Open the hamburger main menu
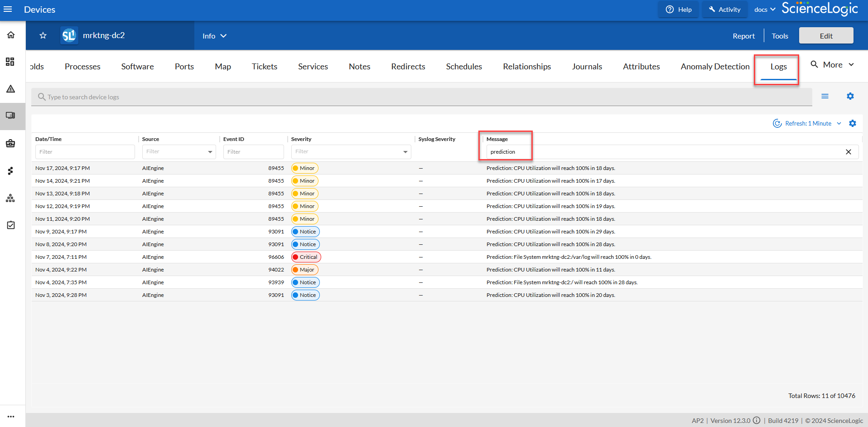The height and width of the screenshot is (427, 868). [8, 9]
